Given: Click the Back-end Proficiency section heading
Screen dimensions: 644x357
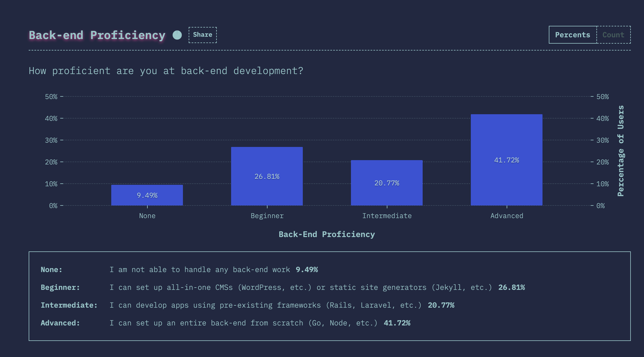Looking at the screenshot, I should click(97, 35).
